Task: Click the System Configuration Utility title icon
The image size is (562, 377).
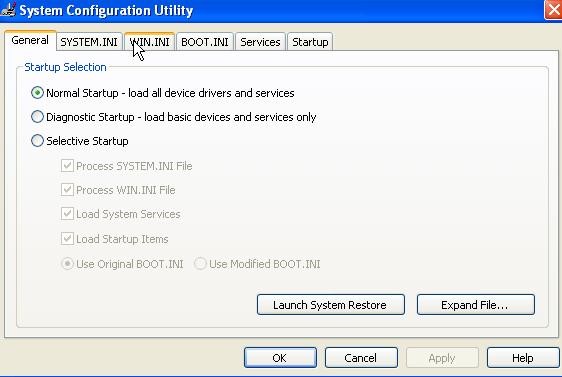Action: [7, 10]
